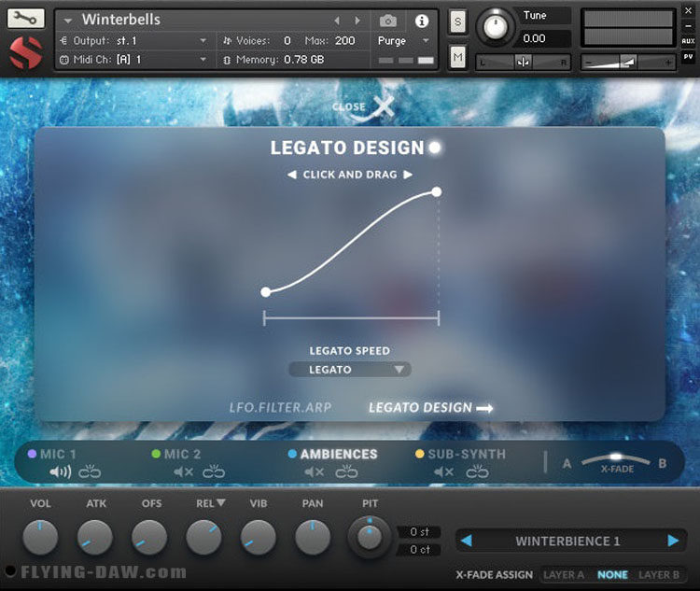700x591 pixels.
Task: Click the OFS knob
Action: (x=149, y=537)
